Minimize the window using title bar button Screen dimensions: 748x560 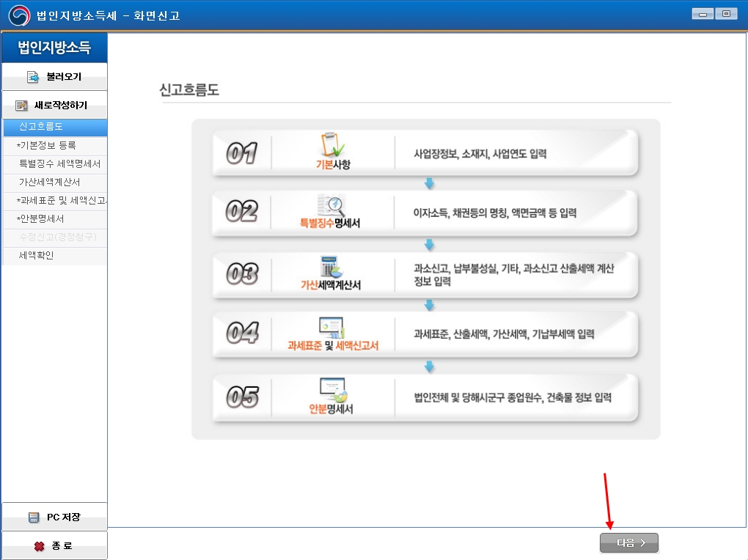click(x=703, y=14)
